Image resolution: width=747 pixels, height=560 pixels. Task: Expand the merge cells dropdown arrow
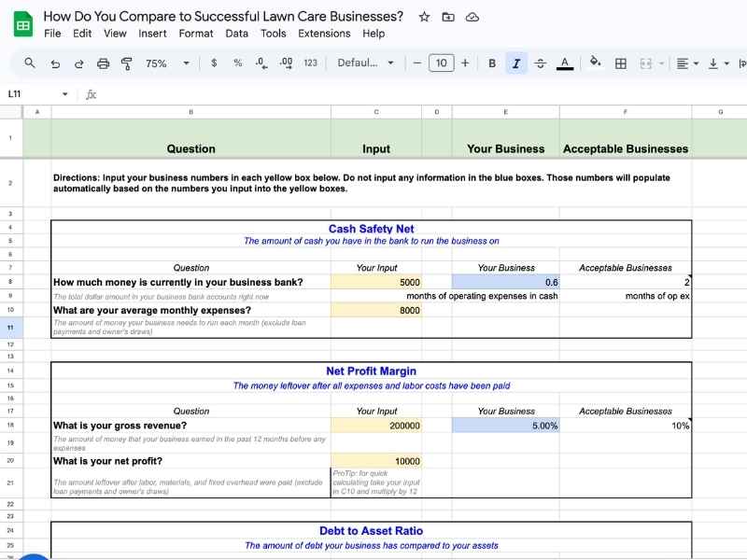pos(662,63)
